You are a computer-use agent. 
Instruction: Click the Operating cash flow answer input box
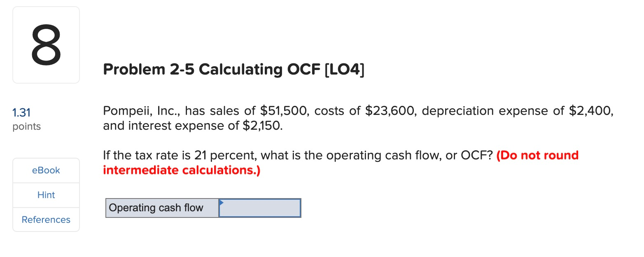pyautogui.click(x=259, y=208)
